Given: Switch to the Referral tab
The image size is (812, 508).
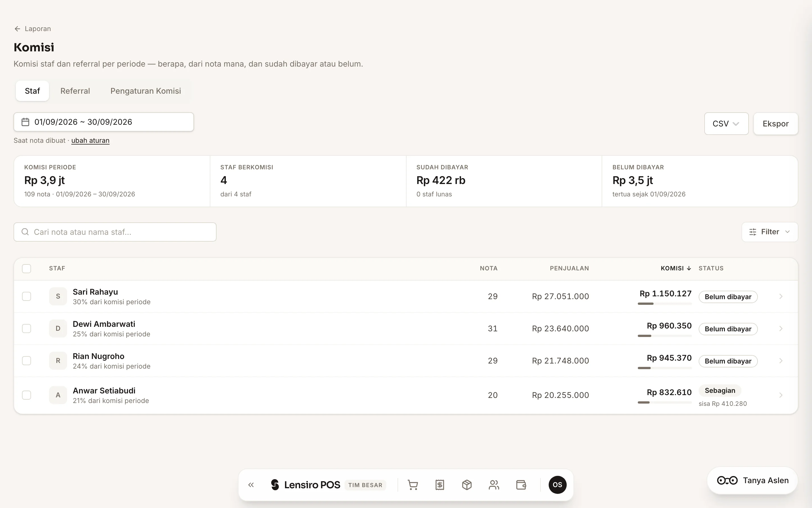Looking at the screenshot, I should tap(75, 91).
